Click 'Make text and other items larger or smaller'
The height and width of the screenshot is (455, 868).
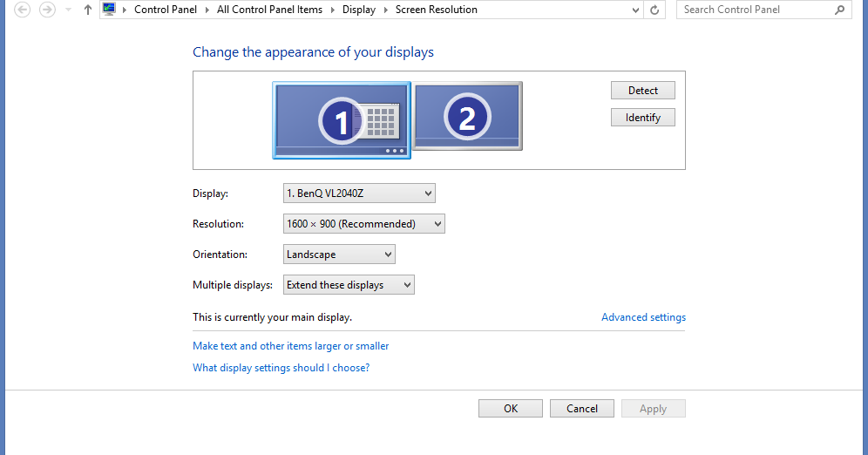point(290,346)
